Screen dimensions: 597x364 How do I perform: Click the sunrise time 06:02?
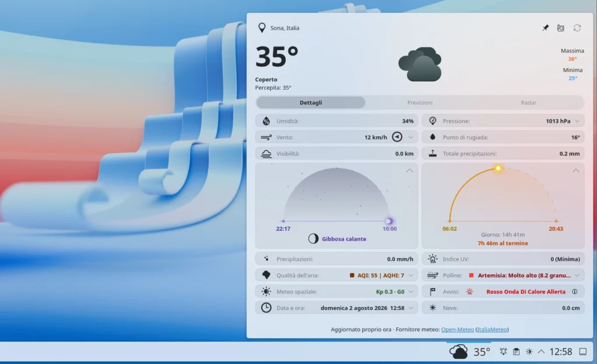449,229
